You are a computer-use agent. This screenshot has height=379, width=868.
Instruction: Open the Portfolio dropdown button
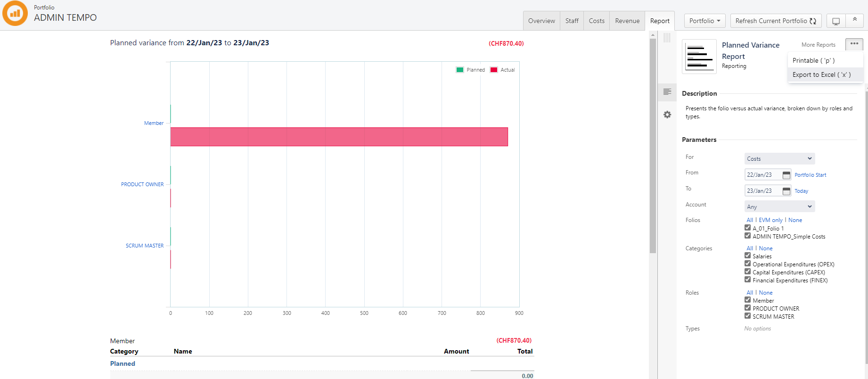point(704,21)
